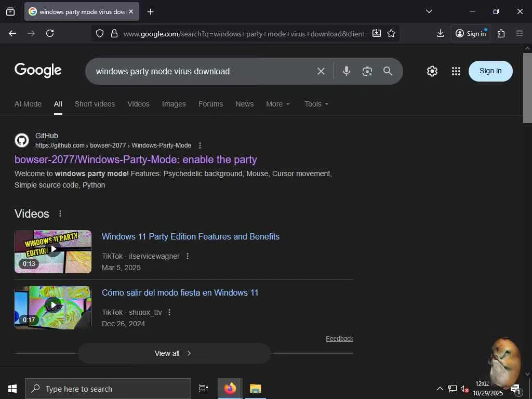Open bowser-2077/Windows-Party-Mode link
This screenshot has height=399, width=532.
coord(136,159)
